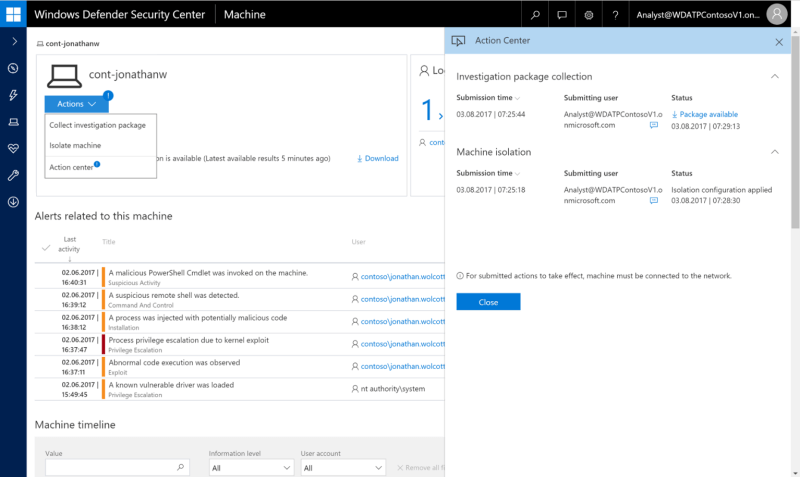Click Windows Defender Security Center title

point(119,14)
